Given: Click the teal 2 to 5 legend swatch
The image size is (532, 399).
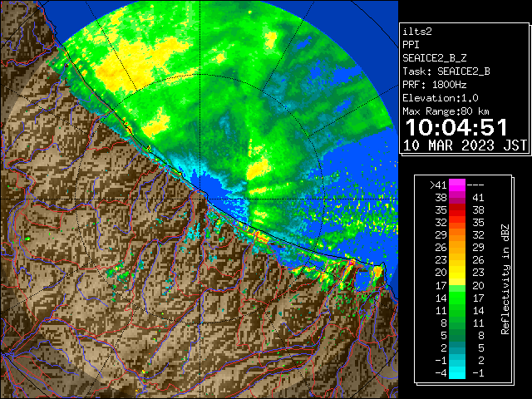Looking at the screenshot, I should point(457,347).
